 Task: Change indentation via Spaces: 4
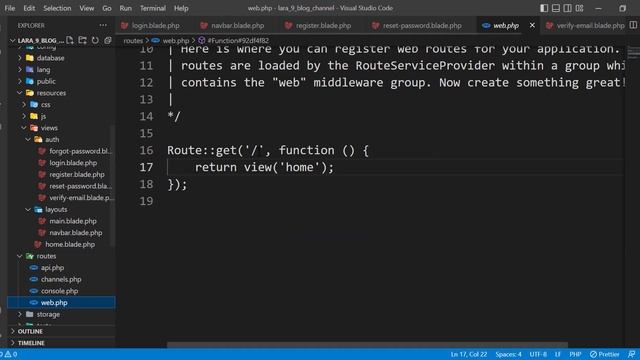tap(508, 354)
